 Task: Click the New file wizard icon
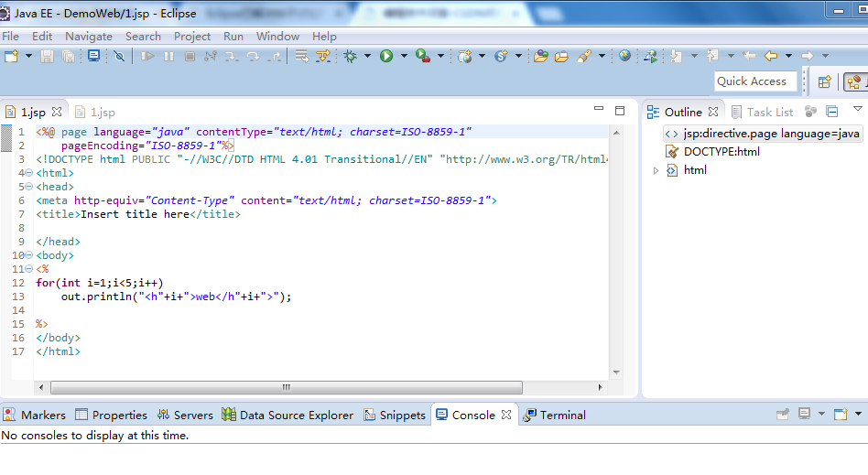tap(12, 56)
